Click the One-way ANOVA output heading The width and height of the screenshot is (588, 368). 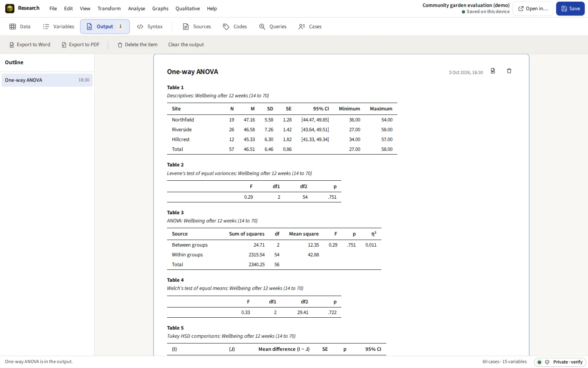tap(192, 72)
